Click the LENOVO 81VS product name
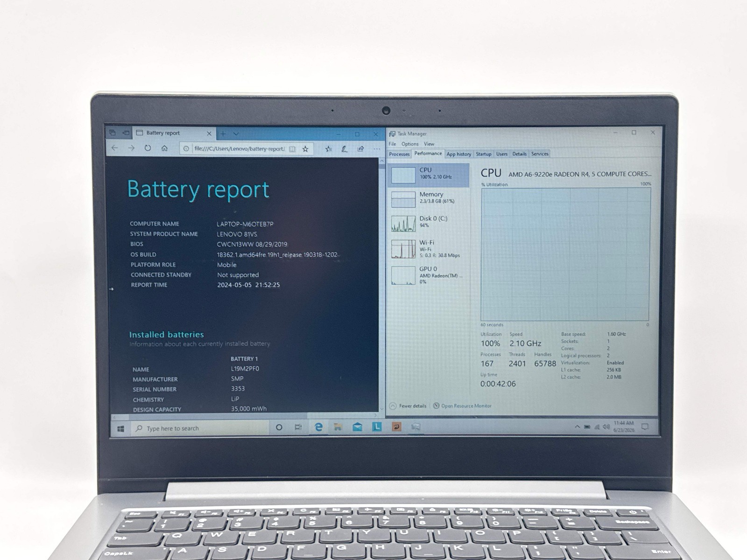 pos(237,234)
